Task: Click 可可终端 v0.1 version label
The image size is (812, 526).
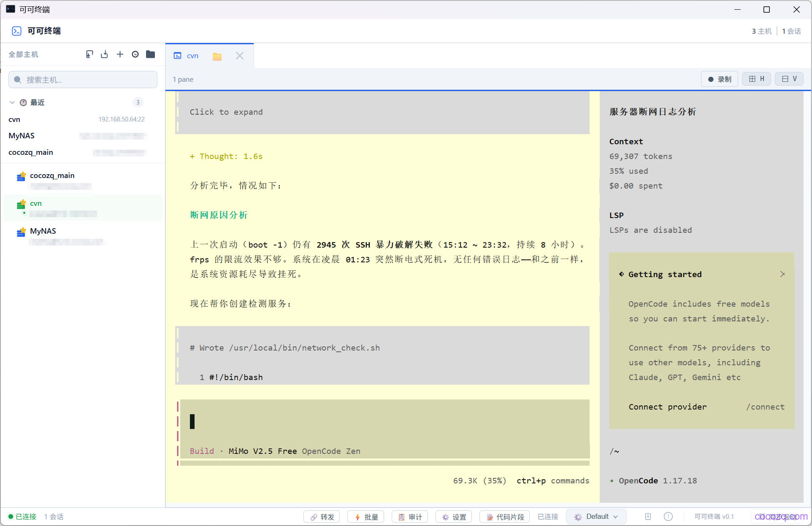Action: (x=714, y=517)
